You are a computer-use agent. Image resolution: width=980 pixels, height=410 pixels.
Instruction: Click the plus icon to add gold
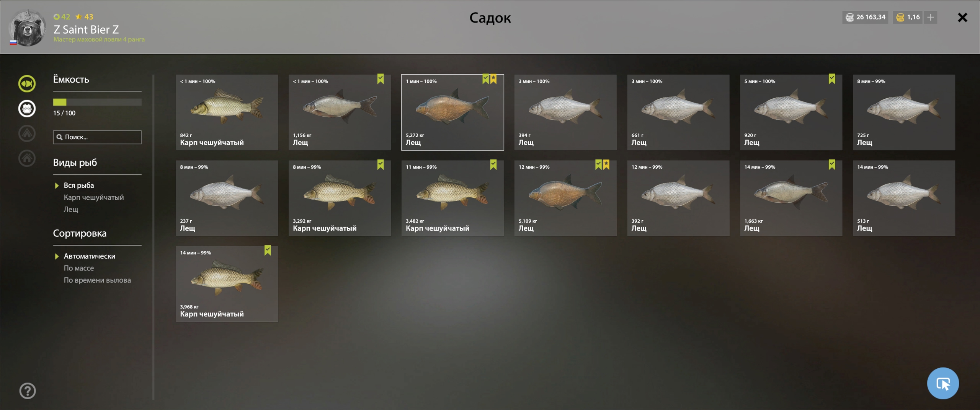coord(931,17)
